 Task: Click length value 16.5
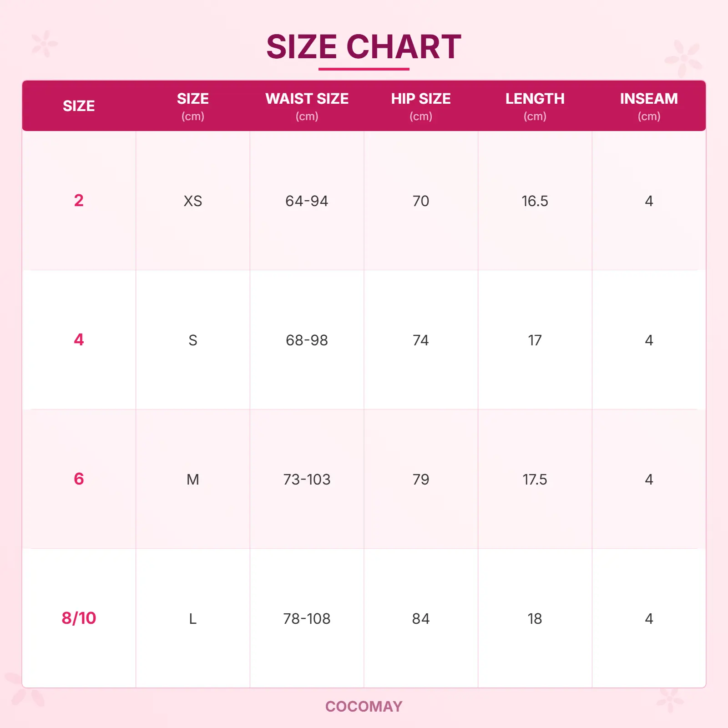535,201
